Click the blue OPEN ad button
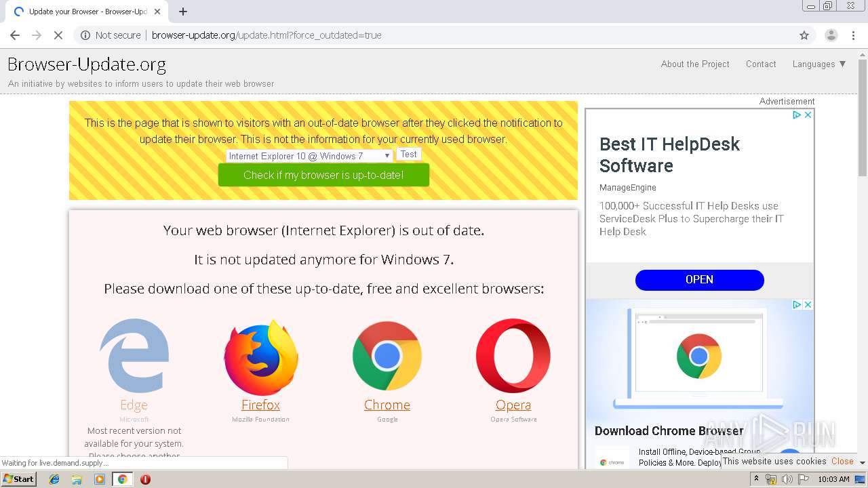868x488 pixels. click(699, 279)
